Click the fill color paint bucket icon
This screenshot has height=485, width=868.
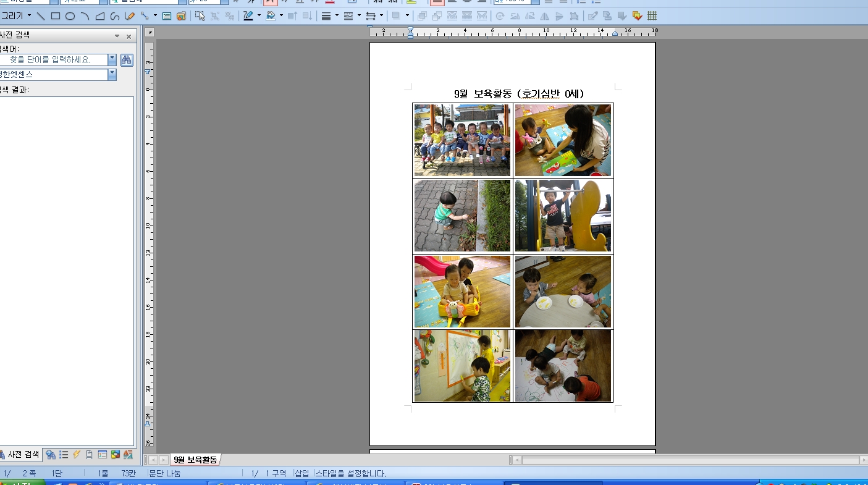click(x=271, y=16)
